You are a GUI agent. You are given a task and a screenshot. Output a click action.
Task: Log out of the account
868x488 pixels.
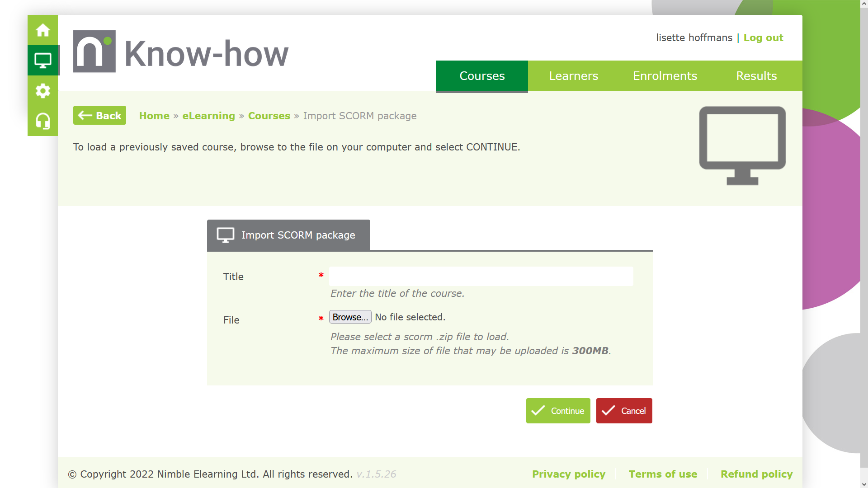pos(763,38)
